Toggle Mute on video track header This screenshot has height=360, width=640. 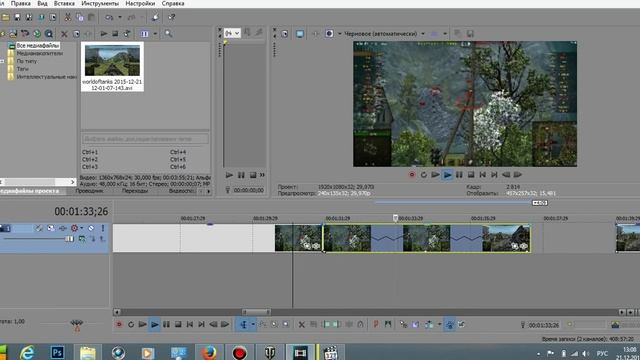[x=91, y=228]
